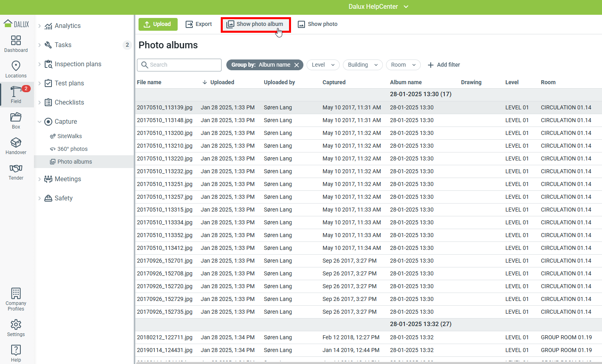Collapse the Capture section
This screenshot has height=364, width=602.
pos(40,122)
